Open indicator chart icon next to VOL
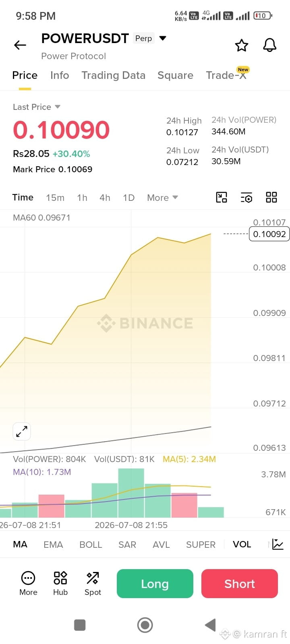This screenshot has height=644, width=290. point(278,544)
